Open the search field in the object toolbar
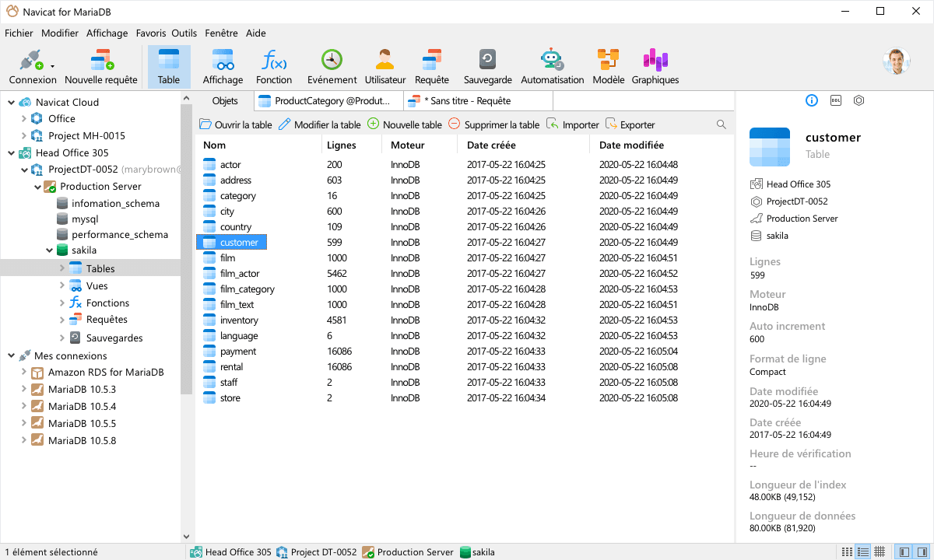 pos(721,124)
